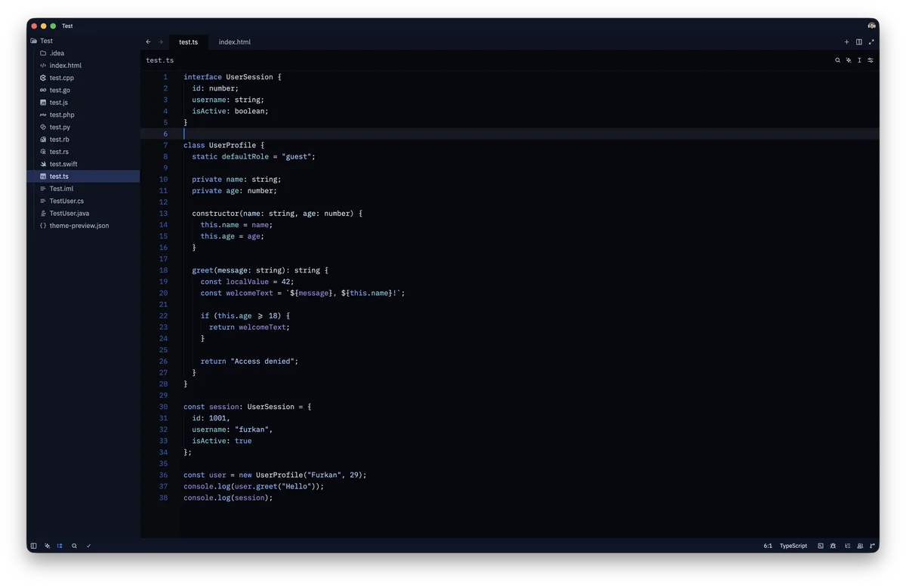Switch to the index.html tab
906x588 pixels.
235,42
